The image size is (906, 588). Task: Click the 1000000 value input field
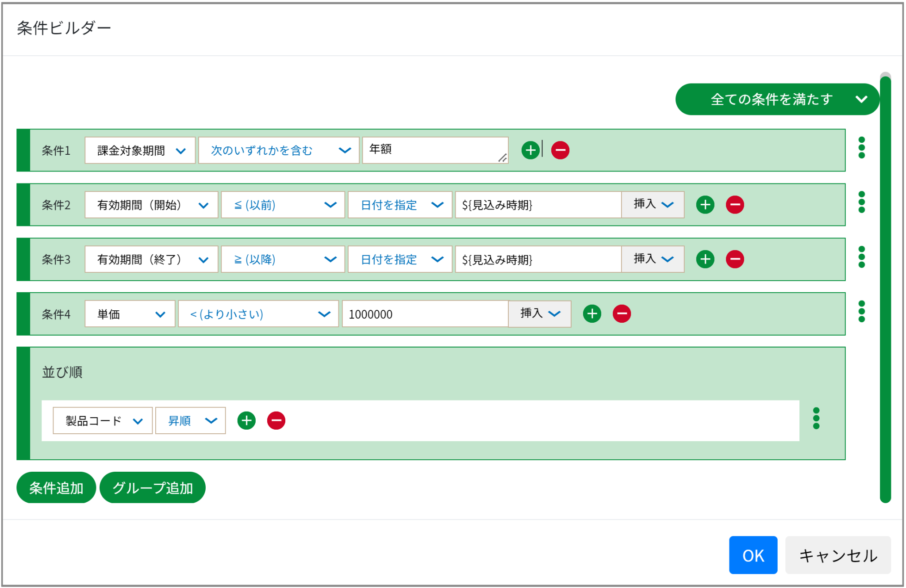(425, 314)
